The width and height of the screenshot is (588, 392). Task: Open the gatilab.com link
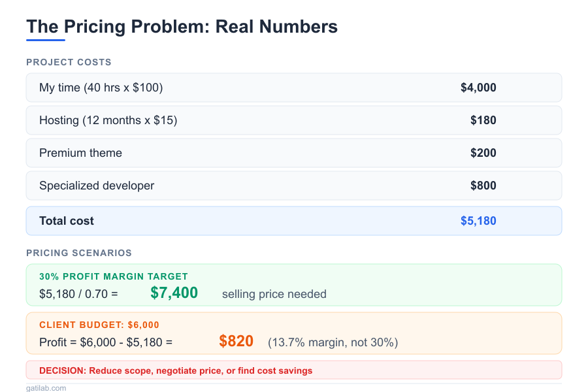(x=46, y=388)
